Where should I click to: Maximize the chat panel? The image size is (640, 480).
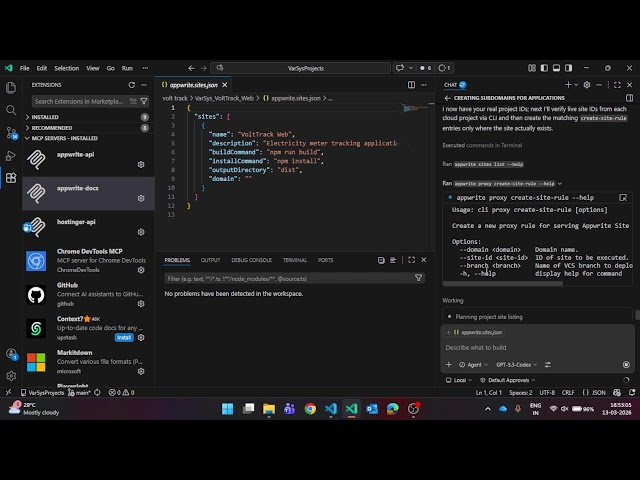coord(617,85)
